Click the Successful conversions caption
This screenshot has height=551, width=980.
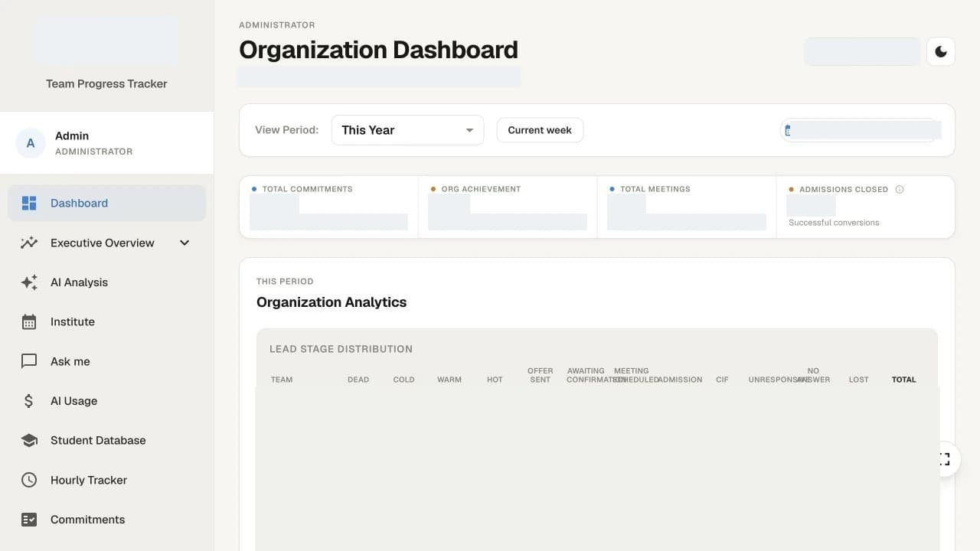[834, 223]
